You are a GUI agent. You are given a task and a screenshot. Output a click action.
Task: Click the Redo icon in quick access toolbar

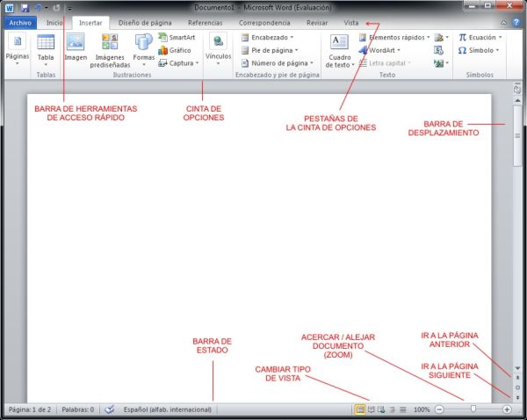coord(56,8)
